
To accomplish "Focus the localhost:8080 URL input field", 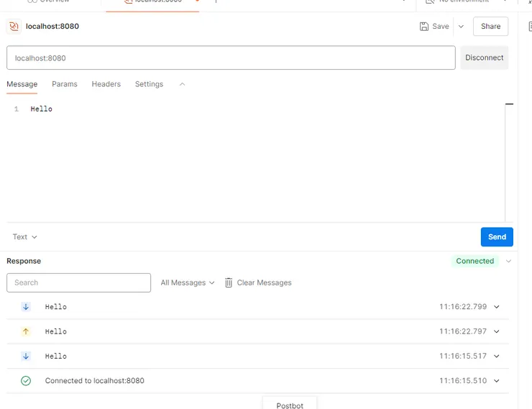I will point(231,58).
